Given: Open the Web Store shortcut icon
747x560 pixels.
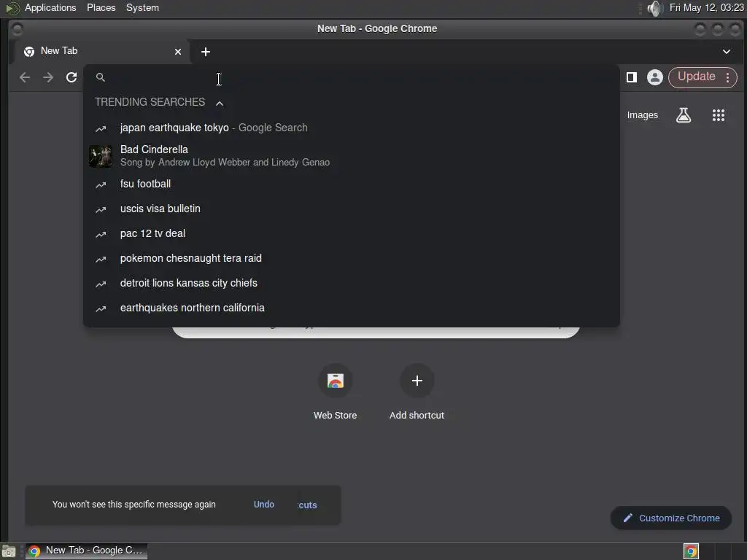Looking at the screenshot, I should tap(336, 381).
